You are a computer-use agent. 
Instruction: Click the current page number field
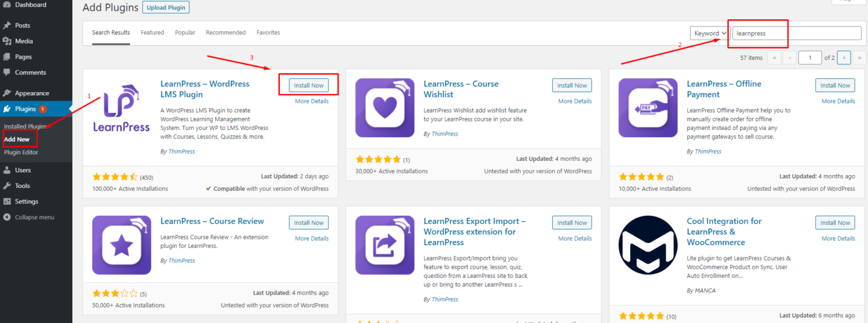point(810,58)
